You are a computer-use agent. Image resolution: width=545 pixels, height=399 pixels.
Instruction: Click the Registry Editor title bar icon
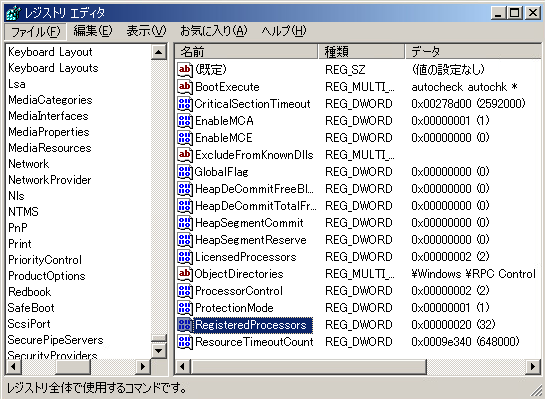tap(13, 13)
